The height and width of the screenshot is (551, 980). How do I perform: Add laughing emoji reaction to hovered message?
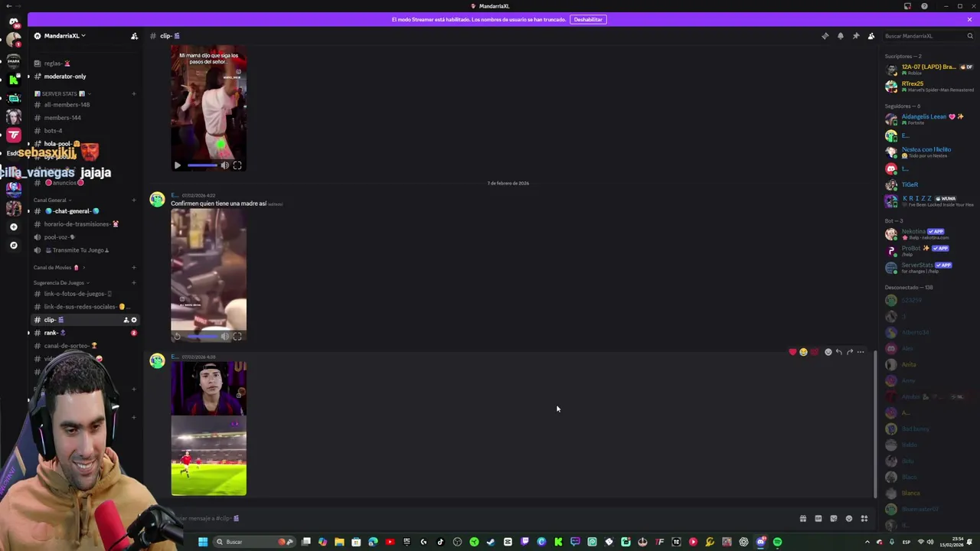(803, 352)
